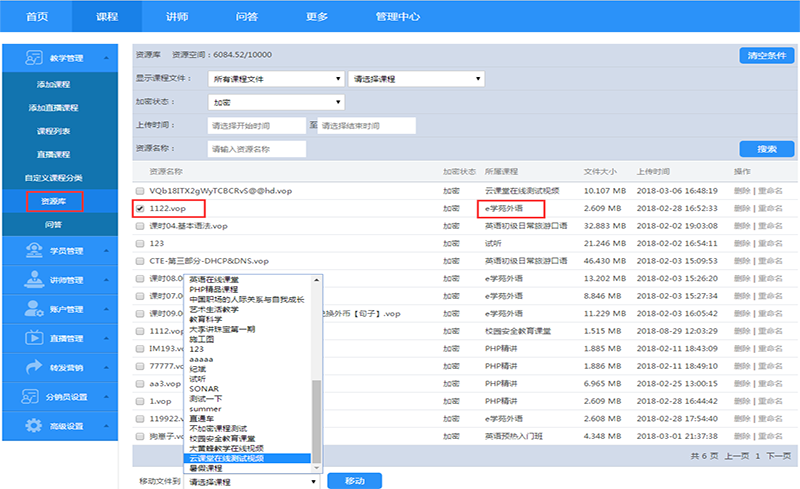Select 资源库 in the sidebar menu
Image resolution: width=800 pixels, height=489 pixels.
(54, 202)
